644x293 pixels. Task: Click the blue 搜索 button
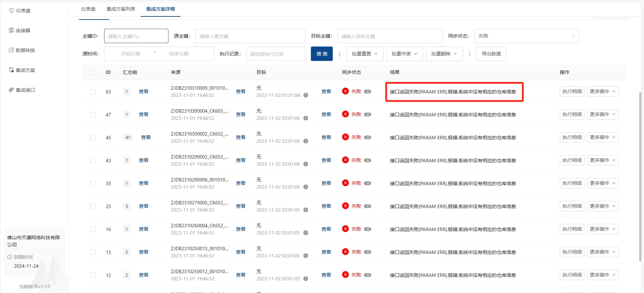pos(321,54)
